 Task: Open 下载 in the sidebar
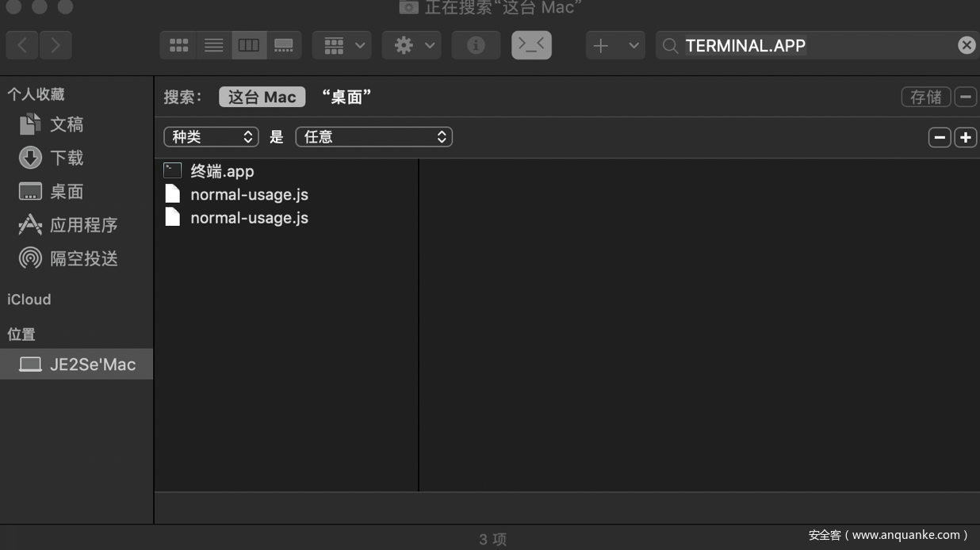[x=67, y=158]
